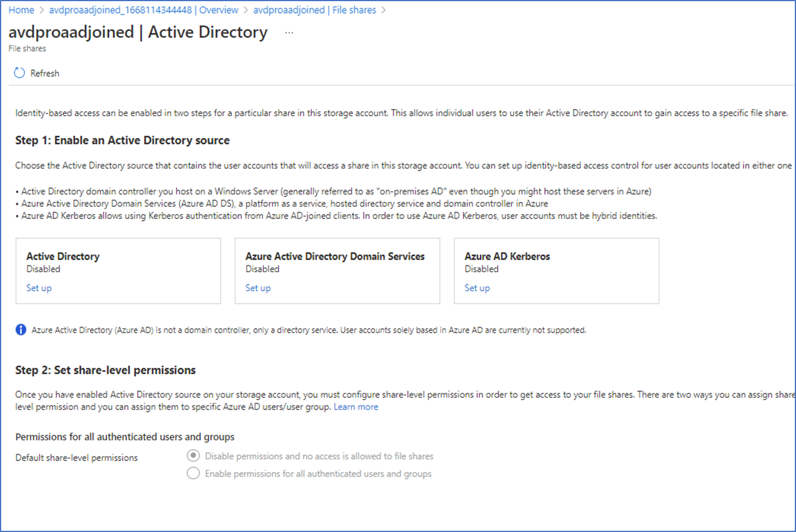Image resolution: width=796 pixels, height=532 pixels.
Task: Click the breadcrumb chevron after File shares
Action: tap(384, 10)
